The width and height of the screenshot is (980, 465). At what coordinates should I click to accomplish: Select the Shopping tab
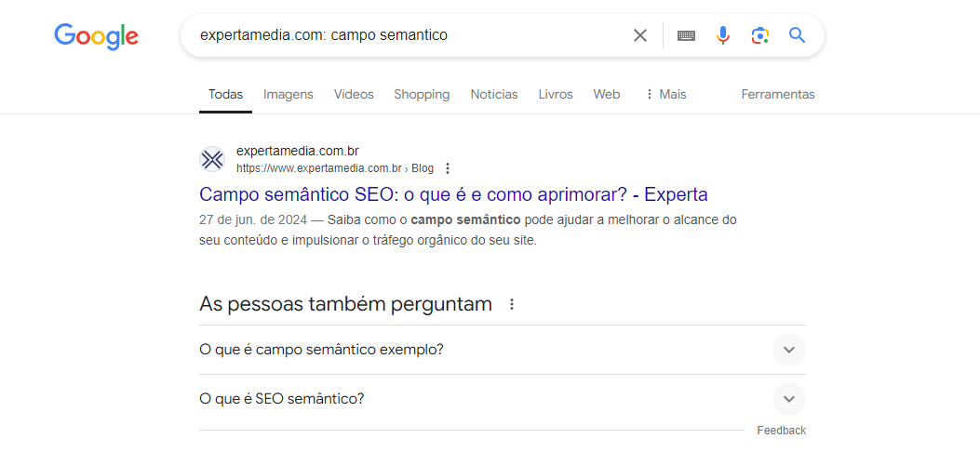(x=422, y=94)
